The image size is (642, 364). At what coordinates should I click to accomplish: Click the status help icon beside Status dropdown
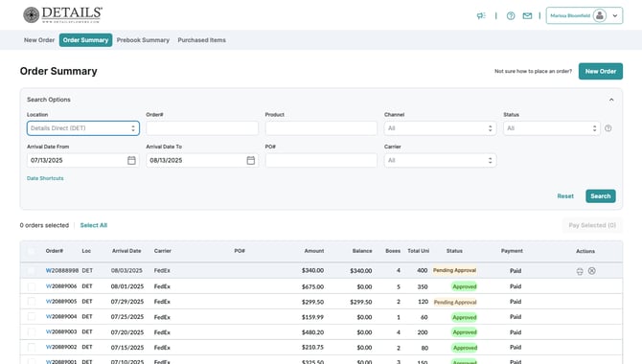pos(608,128)
